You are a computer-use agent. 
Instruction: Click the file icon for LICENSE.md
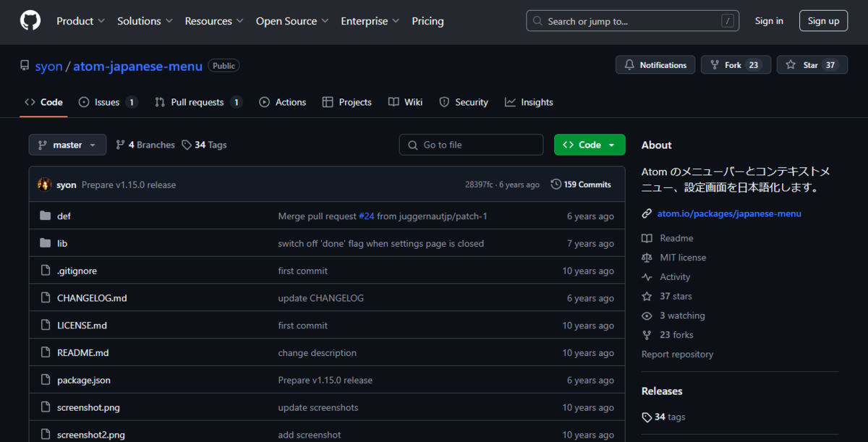click(x=45, y=326)
